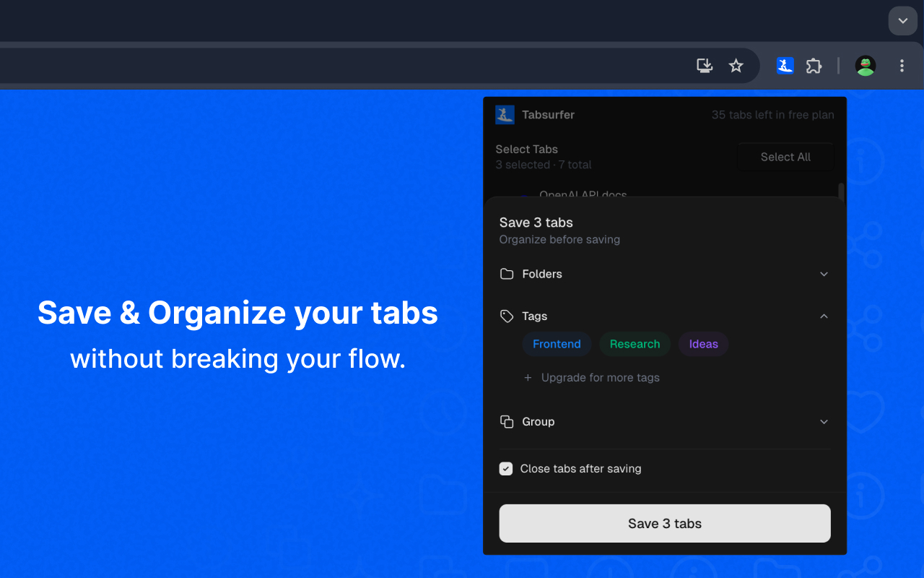
Task: Bookmark this page with the star icon
Action: coord(736,66)
